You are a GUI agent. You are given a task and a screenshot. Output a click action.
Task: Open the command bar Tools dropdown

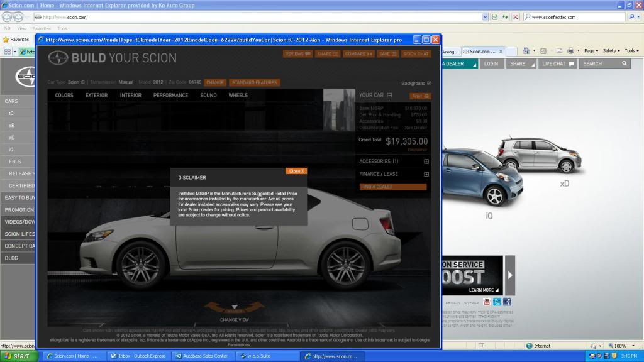point(631,51)
